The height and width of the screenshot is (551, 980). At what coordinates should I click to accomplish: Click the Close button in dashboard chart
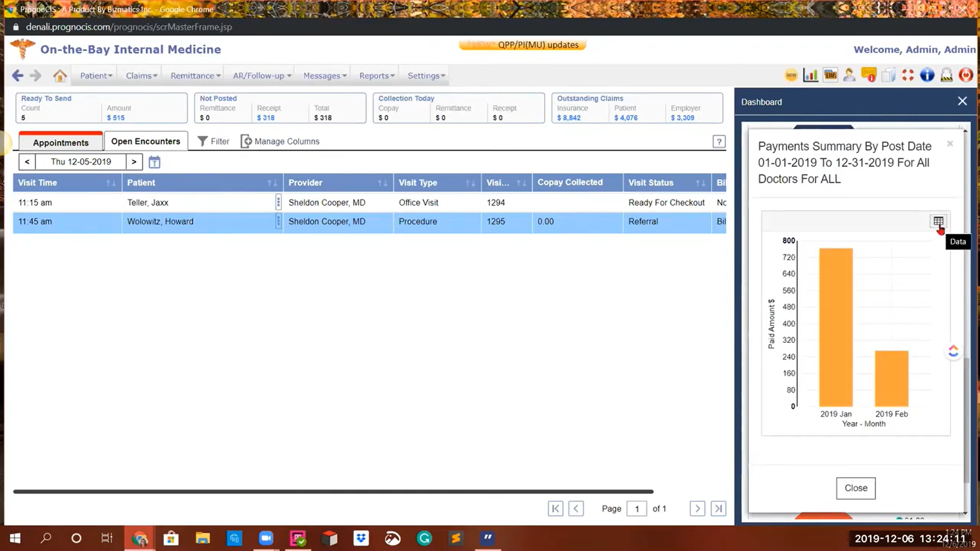click(x=855, y=488)
